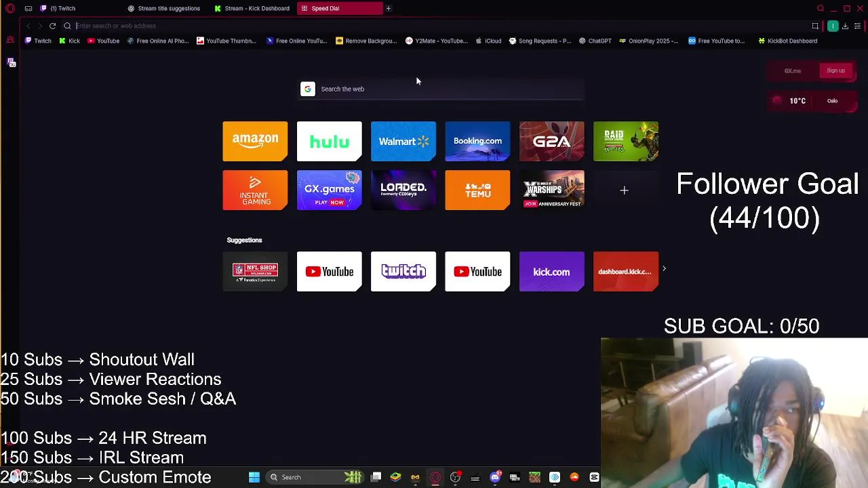Open the ChatGPT bookmark
The height and width of the screenshot is (488, 868).
pyautogui.click(x=595, y=41)
